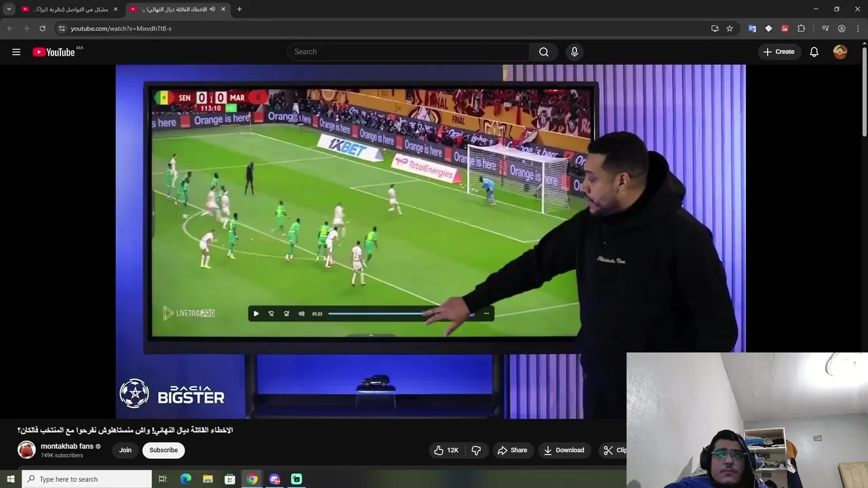Image resolution: width=868 pixels, height=488 pixels.
Task: Join the montakhab fans channel
Action: [125, 450]
